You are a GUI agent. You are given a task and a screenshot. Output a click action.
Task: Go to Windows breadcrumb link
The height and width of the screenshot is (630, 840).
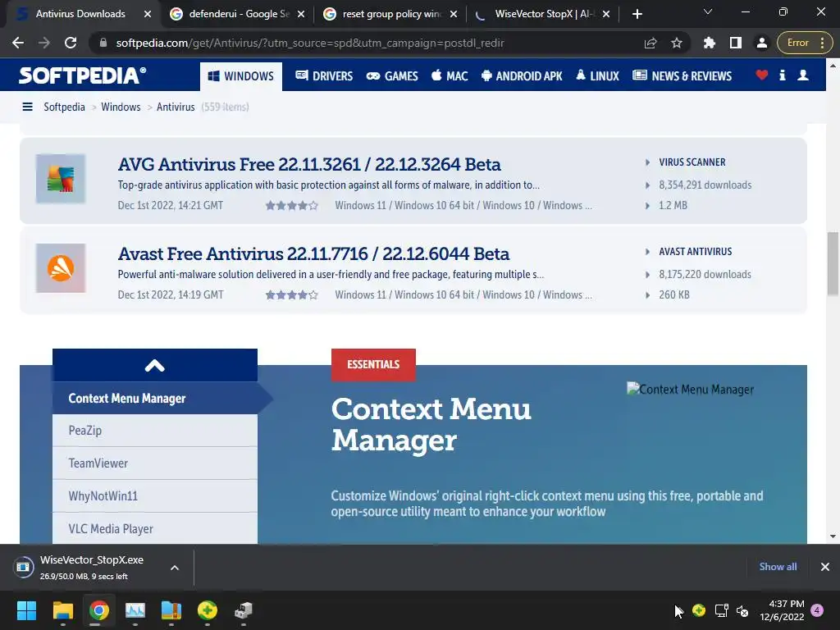(121, 107)
